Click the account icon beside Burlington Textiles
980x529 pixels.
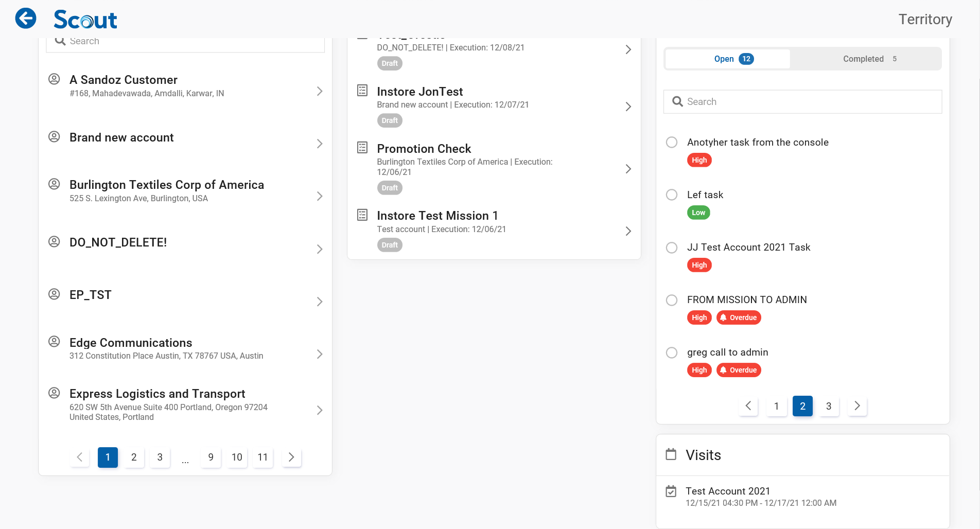tap(54, 184)
